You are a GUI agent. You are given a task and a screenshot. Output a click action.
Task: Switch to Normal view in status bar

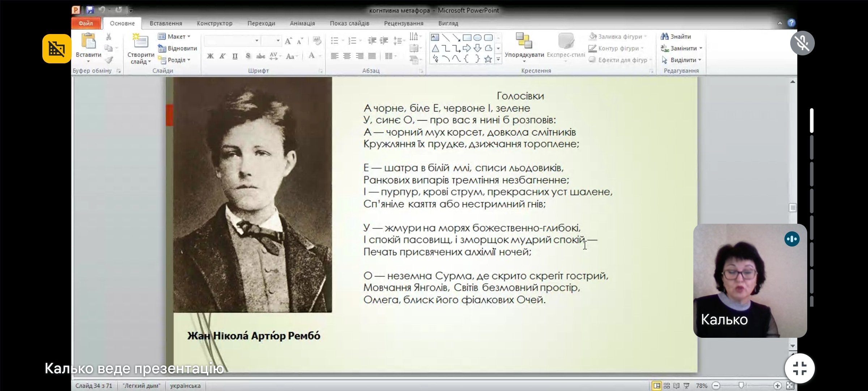657,386
